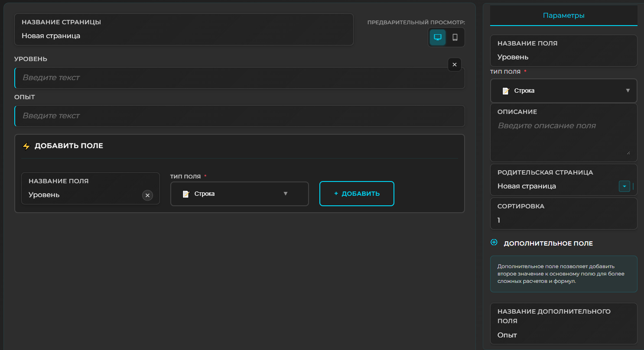Click the lightning icon beside Добавить поле
Screen dimensions: 644x350
pos(26,146)
